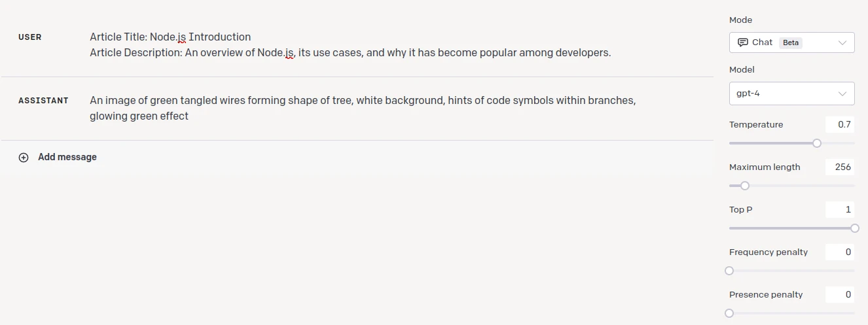Click the Top P value field
The image size is (868, 325).
click(840, 210)
